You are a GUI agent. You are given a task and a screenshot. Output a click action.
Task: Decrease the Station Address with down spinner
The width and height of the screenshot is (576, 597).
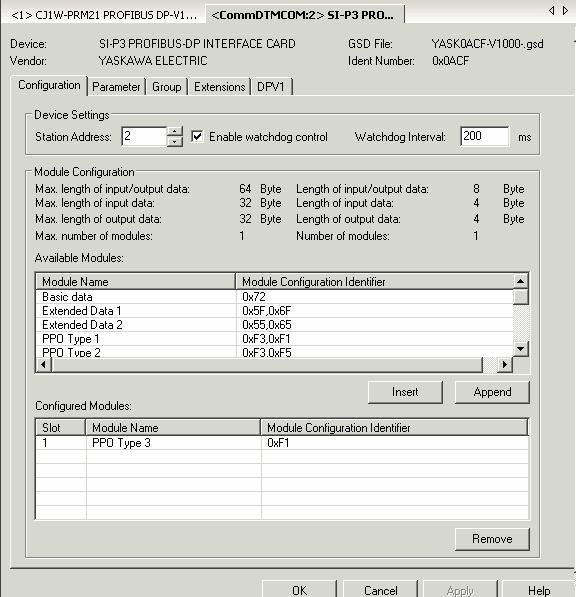(x=175, y=141)
